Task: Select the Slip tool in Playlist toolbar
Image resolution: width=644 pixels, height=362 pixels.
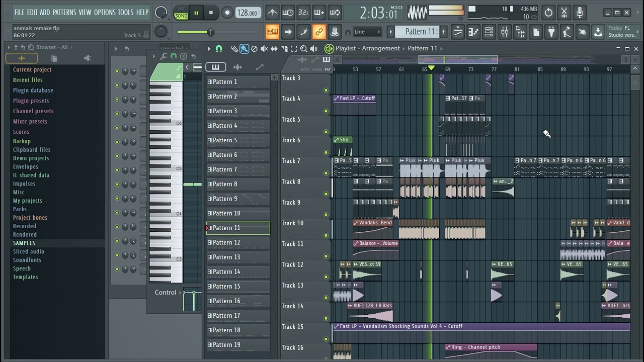Action: tap(274, 49)
